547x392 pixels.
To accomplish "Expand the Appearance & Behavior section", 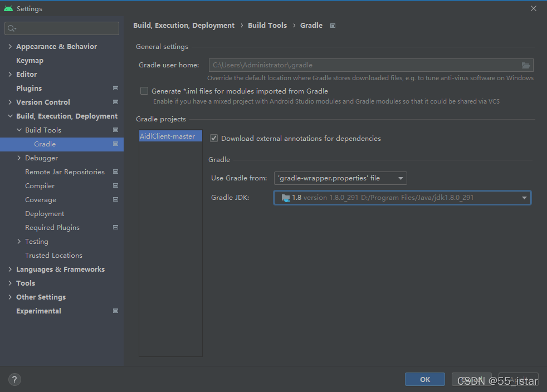I will pyautogui.click(x=9, y=46).
